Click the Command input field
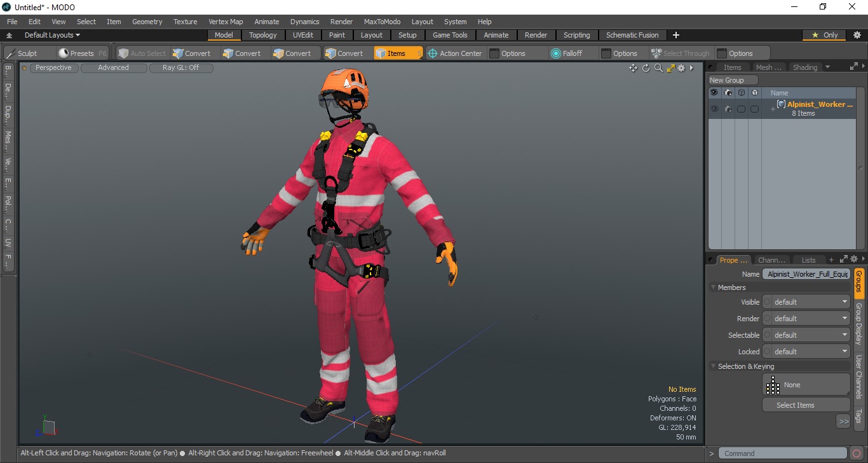This screenshot has width=868, height=463. click(783, 453)
